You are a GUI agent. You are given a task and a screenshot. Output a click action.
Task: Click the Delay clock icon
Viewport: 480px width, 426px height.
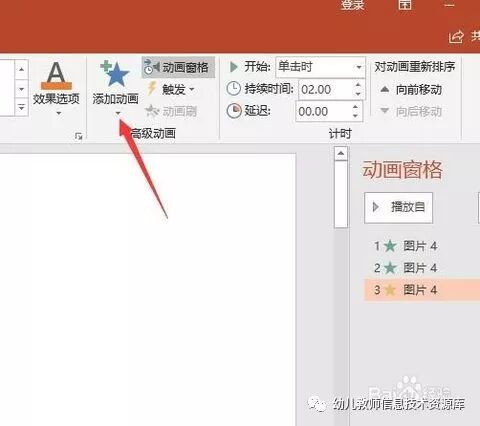point(234,111)
